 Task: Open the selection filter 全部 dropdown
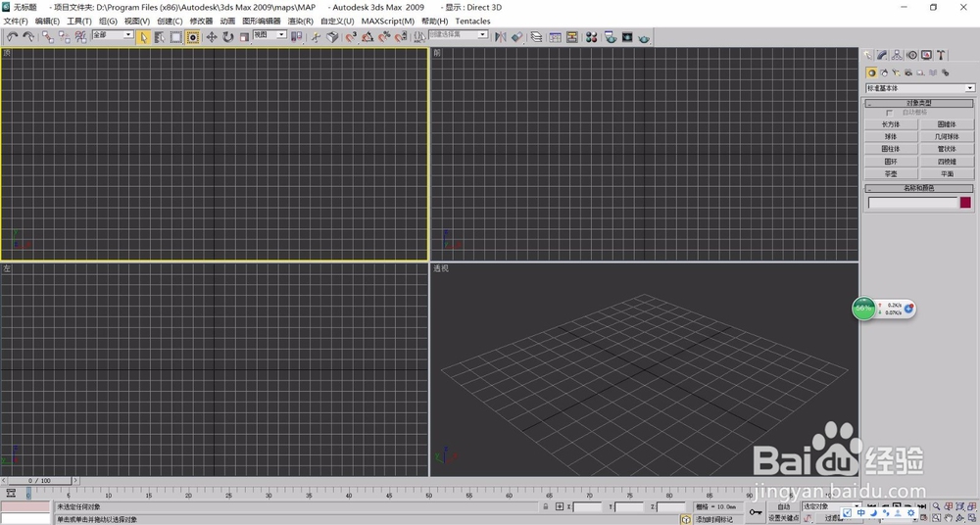pos(113,35)
